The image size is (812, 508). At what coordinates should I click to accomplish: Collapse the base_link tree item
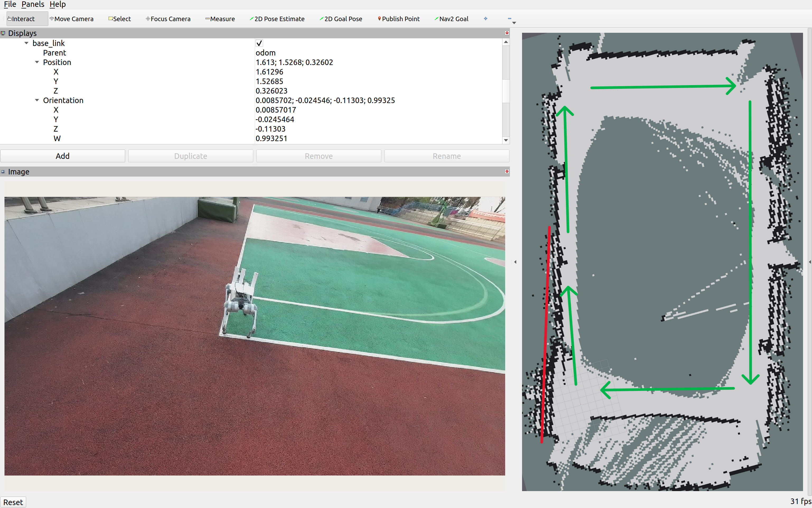coord(26,43)
